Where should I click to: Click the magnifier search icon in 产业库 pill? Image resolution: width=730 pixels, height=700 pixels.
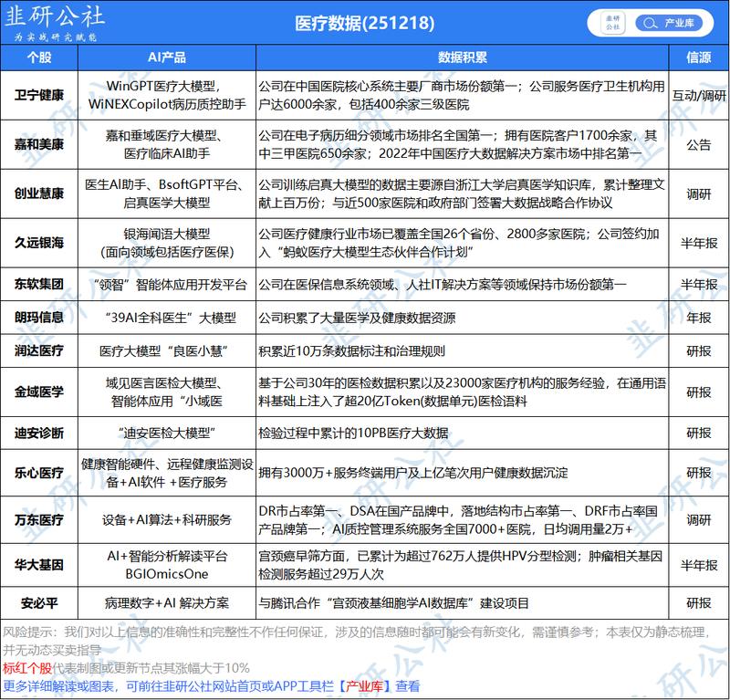[650, 23]
